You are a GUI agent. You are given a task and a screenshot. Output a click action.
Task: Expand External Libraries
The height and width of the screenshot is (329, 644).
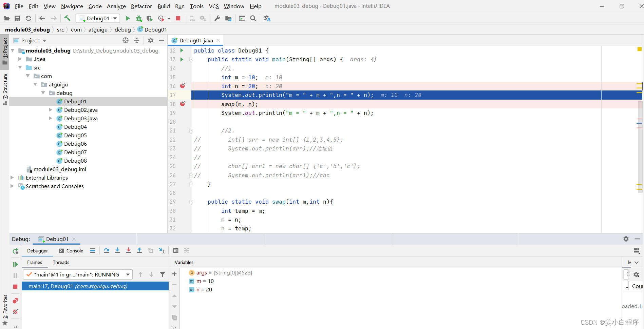tap(12, 178)
